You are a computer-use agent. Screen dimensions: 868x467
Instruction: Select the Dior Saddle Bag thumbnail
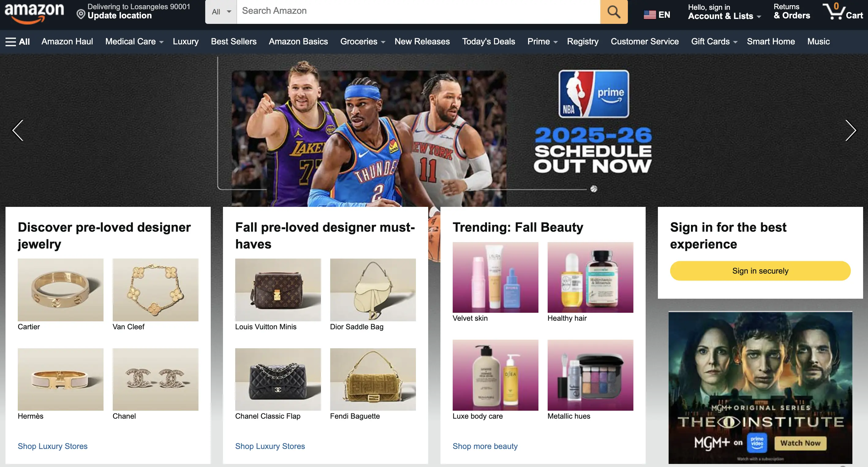[x=373, y=290]
